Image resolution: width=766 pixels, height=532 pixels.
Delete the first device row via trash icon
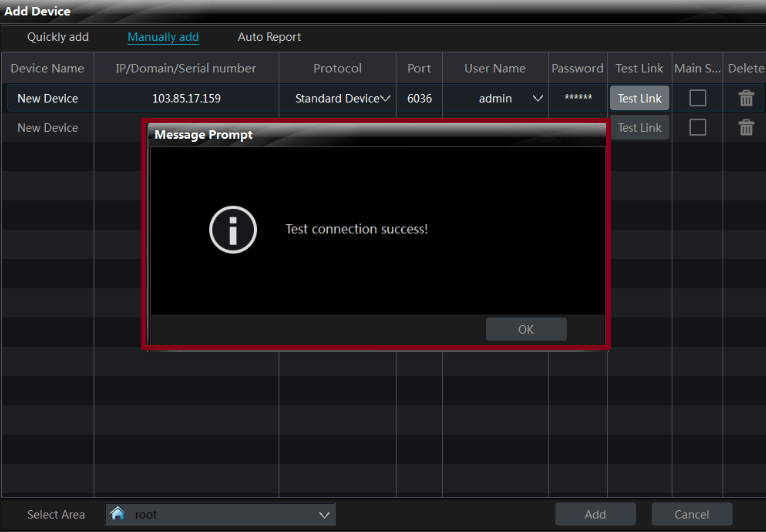(746, 98)
